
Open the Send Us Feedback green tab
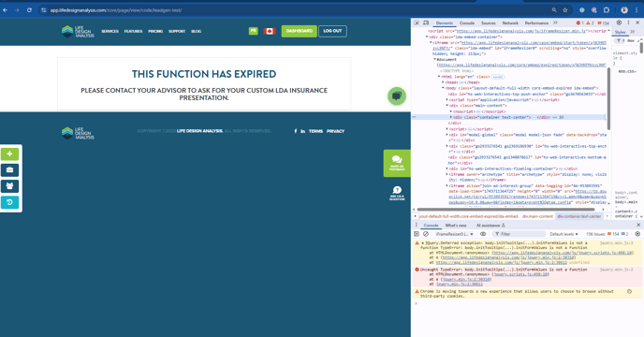(x=397, y=163)
